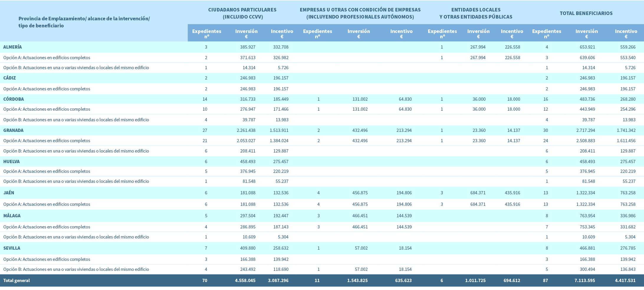Select the JAÉN province row label

[x=9, y=193]
